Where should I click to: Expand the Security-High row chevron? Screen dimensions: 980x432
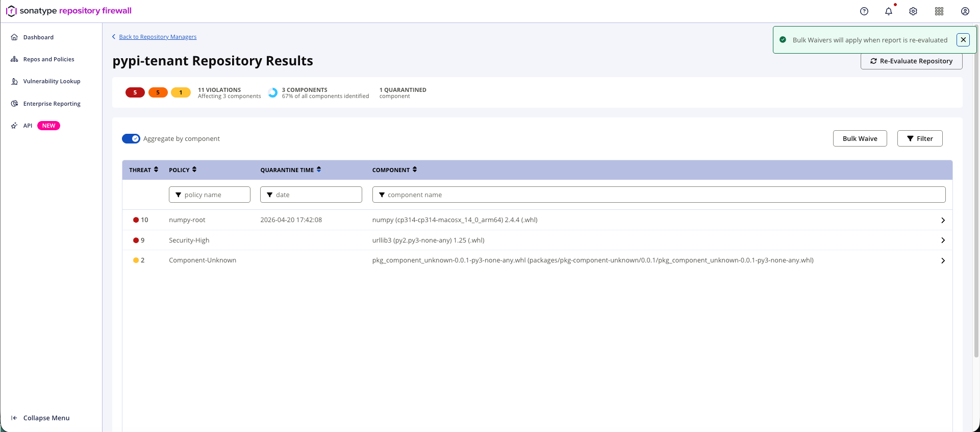(x=943, y=240)
